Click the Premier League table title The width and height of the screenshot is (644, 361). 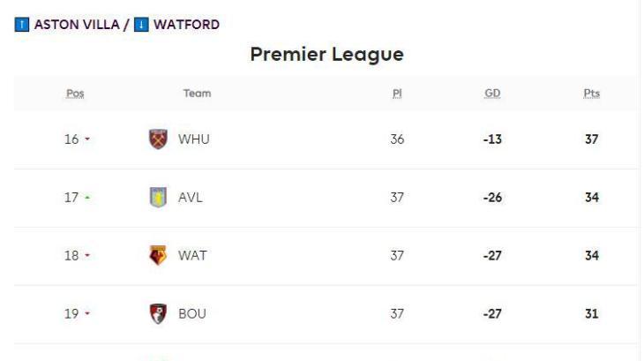click(x=327, y=55)
